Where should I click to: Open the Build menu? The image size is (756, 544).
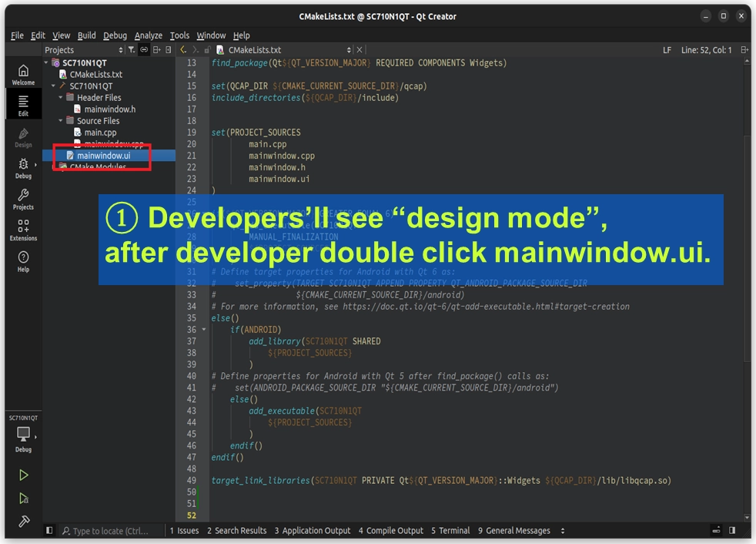[87, 35]
